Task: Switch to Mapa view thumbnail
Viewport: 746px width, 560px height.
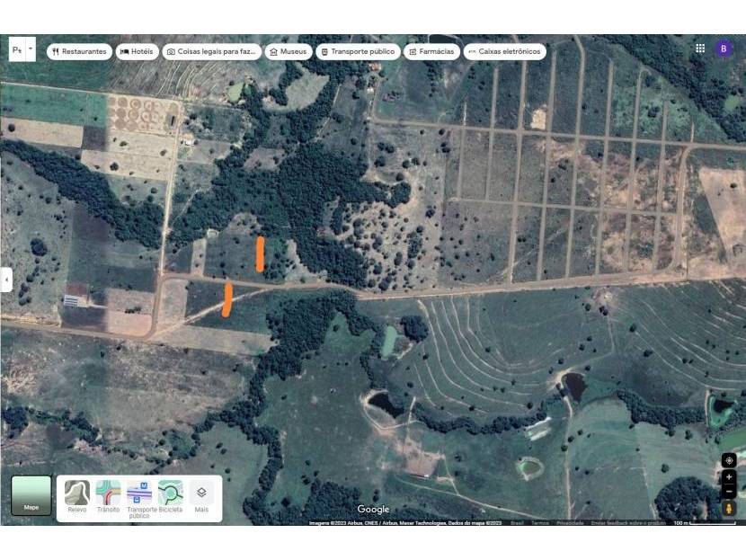Action: pyautogui.click(x=31, y=495)
